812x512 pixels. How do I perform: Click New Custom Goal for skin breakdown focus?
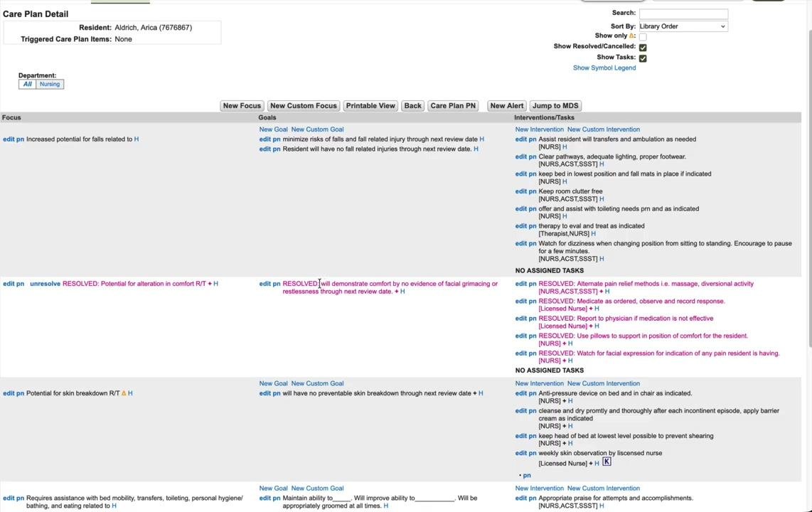tap(317, 383)
